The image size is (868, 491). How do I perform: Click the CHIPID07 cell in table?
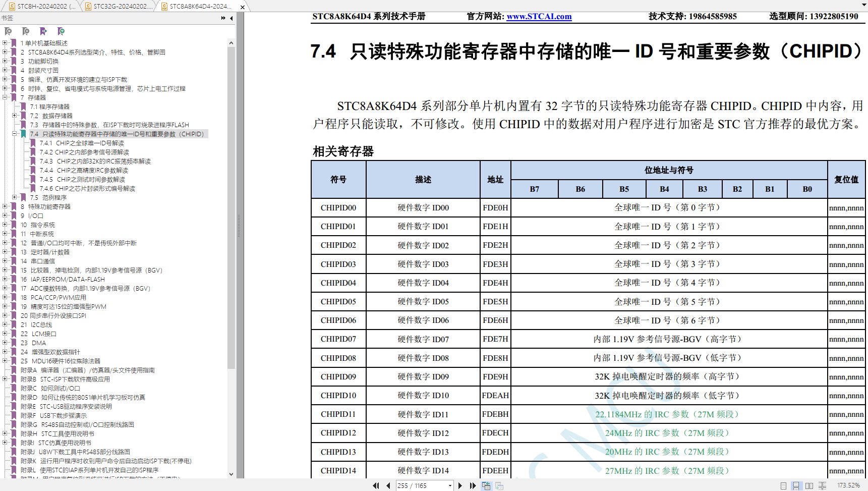point(338,339)
